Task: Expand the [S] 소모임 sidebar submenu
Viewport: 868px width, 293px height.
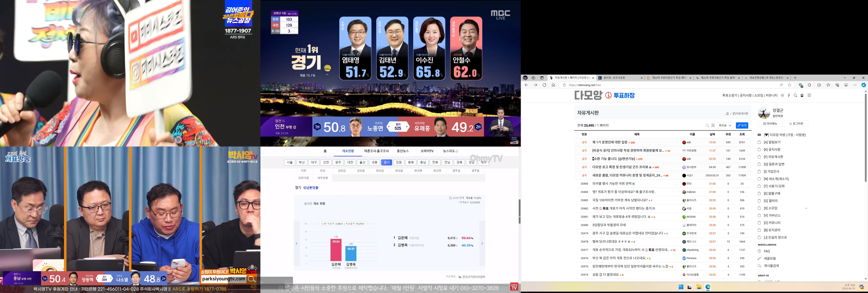Action: point(806,208)
